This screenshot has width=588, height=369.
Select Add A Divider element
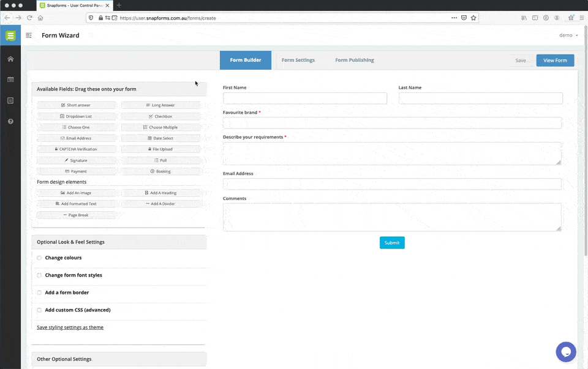(x=160, y=204)
